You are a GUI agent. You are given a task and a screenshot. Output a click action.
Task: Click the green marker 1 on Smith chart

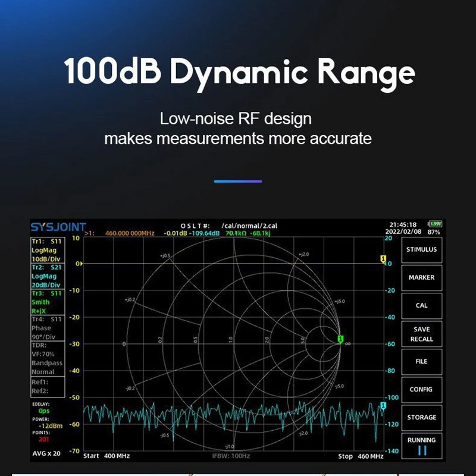[x=340, y=339]
